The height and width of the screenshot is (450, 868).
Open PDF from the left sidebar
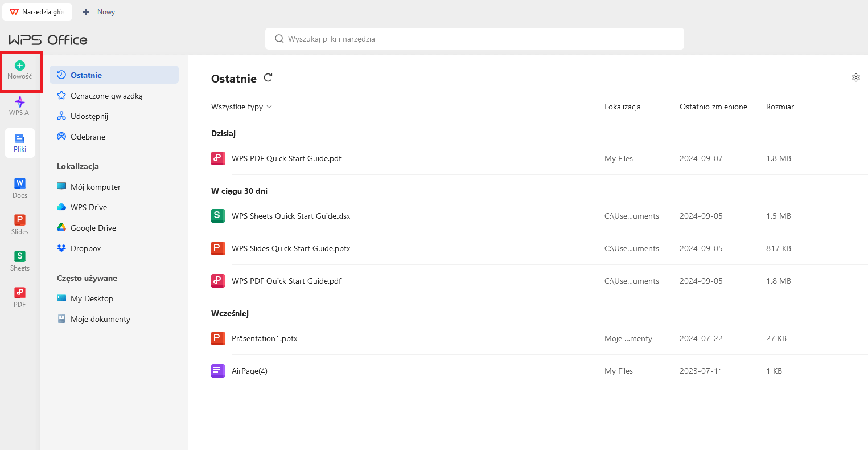(20, 297)
